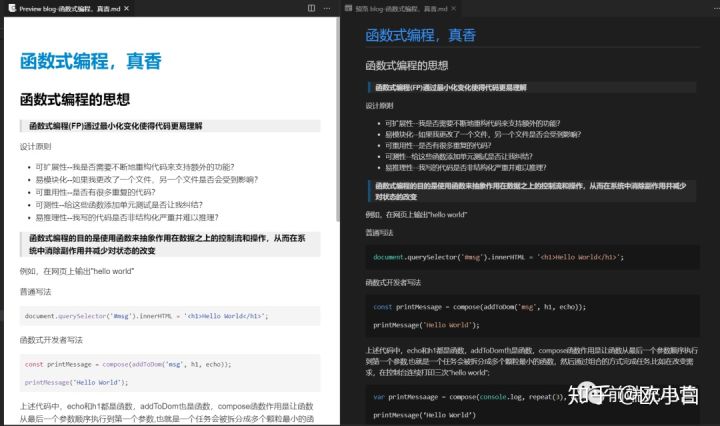This screenshot has width=720, height=426.
Task: Click the hello world example line in the dark preview
Action: tap(416, 214)
